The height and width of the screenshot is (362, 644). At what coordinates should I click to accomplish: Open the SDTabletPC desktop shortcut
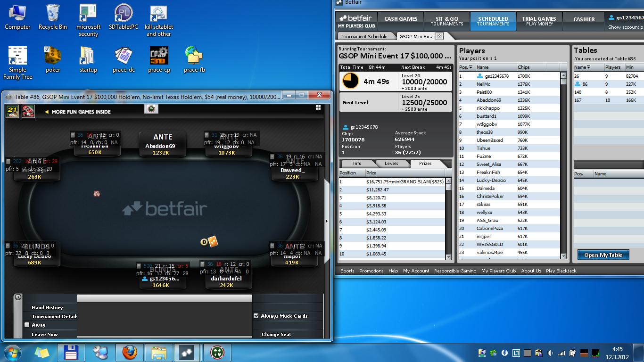(x=124, y=17)
